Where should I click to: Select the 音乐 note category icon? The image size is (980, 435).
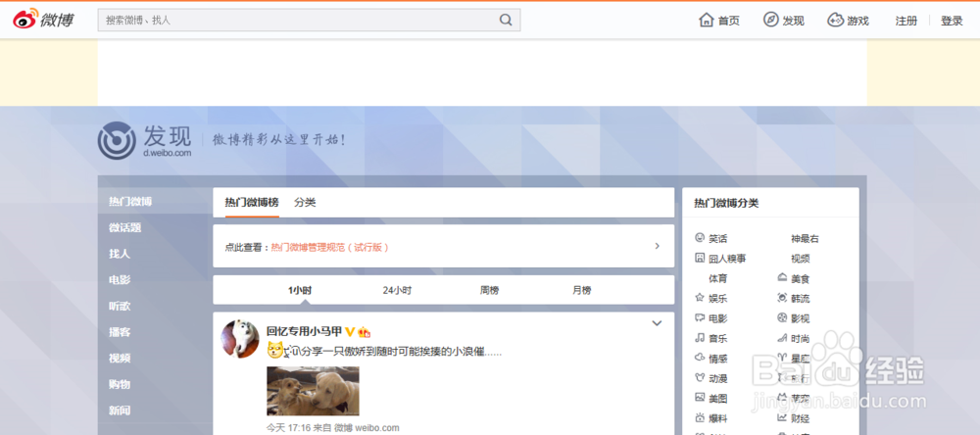click(x=700, y=338)
